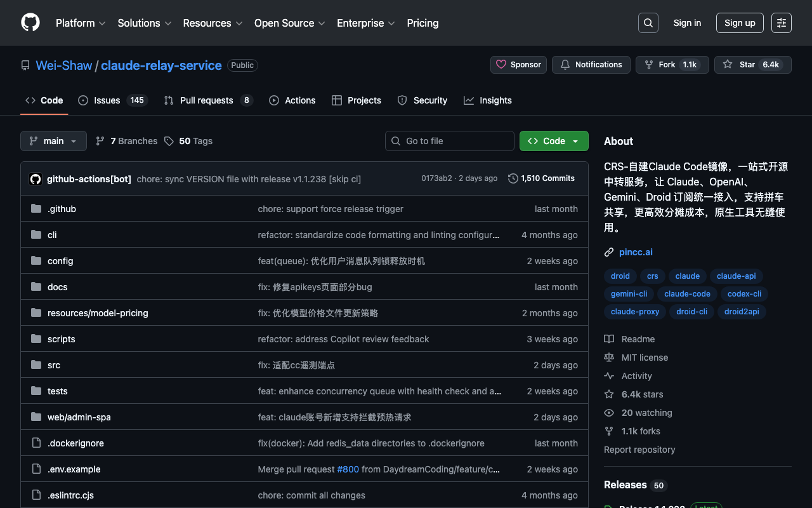Click the Notifications bell button
This screenshot has width=812, height=508.
(x=591, y=65)
